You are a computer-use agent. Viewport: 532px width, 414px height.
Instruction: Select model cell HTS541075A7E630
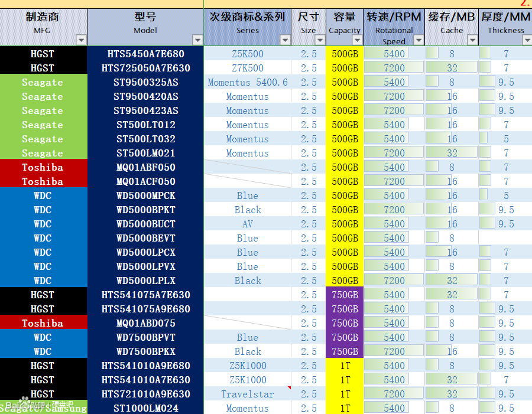point(145,295)
